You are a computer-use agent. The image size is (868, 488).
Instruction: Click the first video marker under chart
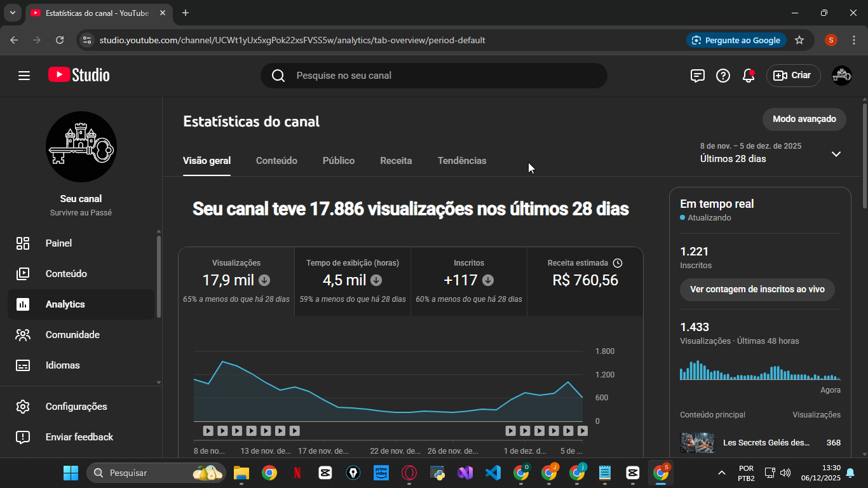tap(208, 431)
